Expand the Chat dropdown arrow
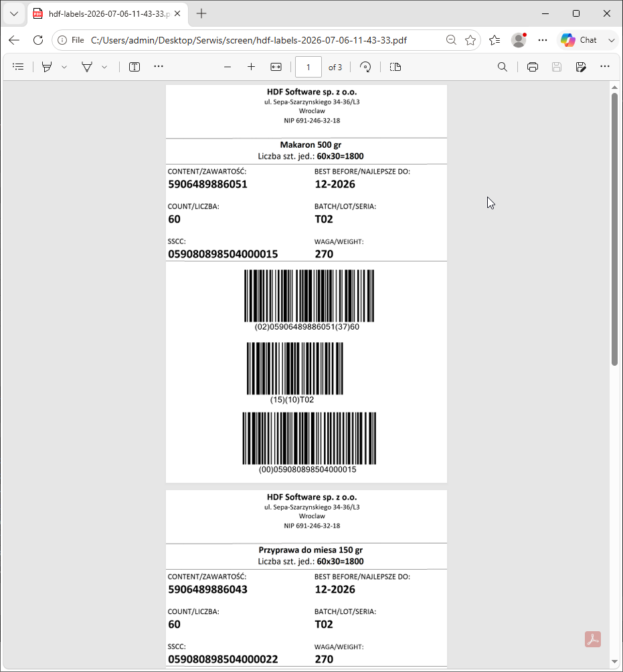The image size is (623, 672). pos(612,40)
